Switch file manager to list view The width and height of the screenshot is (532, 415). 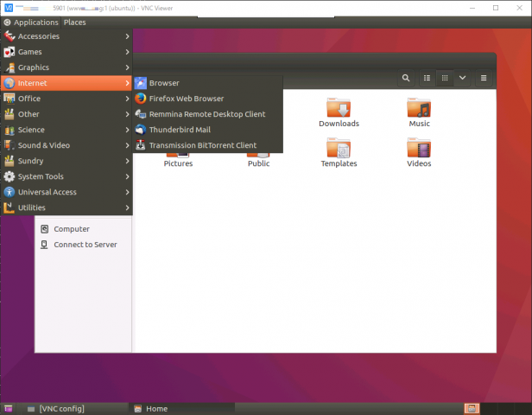click(x=427, y=78)
